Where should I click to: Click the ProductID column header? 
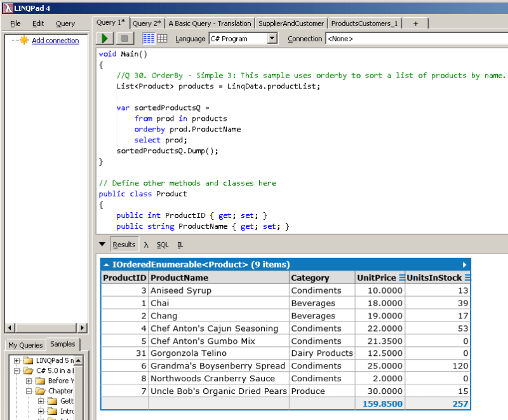click(x=124, y=278)
